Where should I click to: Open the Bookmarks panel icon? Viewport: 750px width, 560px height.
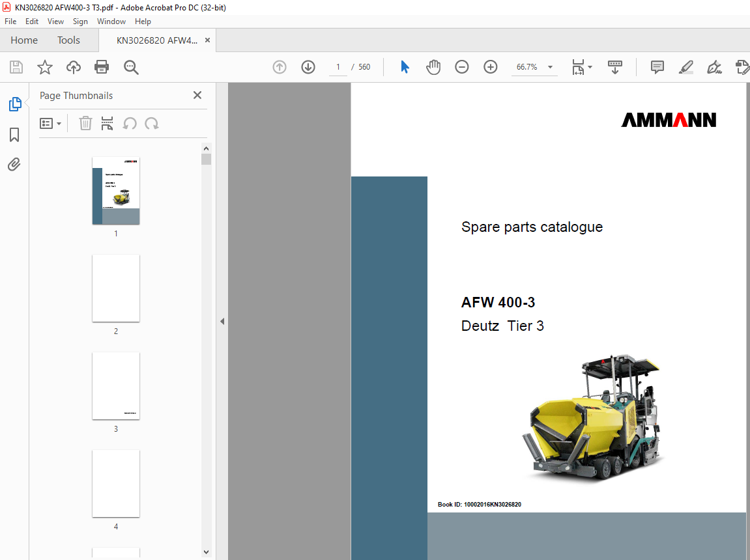(x=14, y=135)
